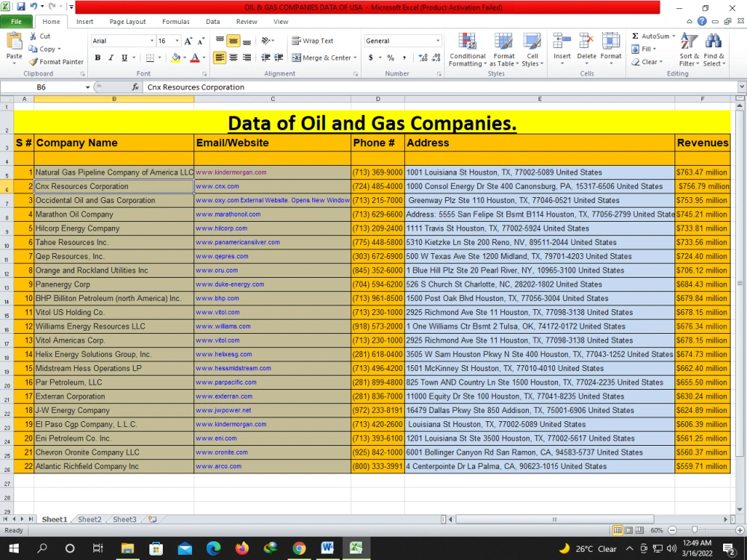Open the General number format dropdown
Viewport: 747px width, 560px height.
click(x=438, y=41)
